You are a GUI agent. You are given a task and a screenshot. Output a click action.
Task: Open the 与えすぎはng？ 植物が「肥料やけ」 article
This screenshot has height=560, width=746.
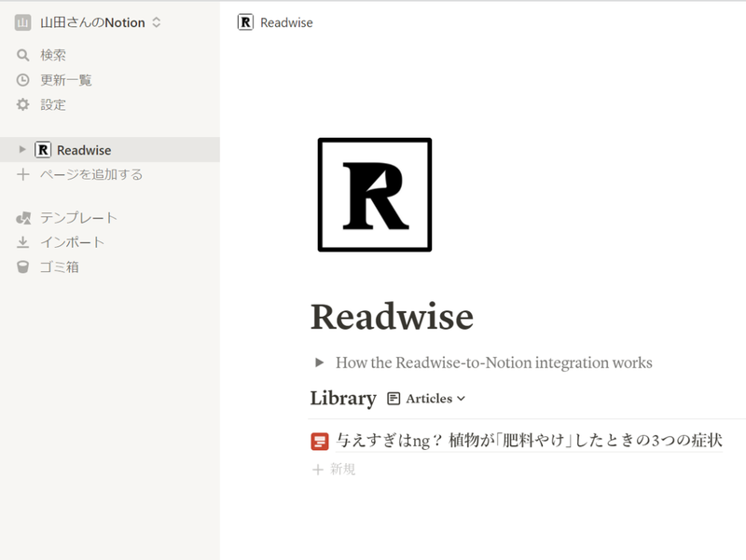coord(529,441)
